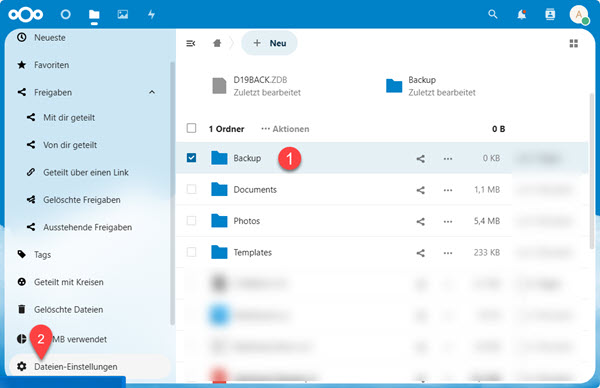The width and height of the screenshot is (600, 388).
Task: Open the user avatar menu
Action: (x=579, y=15)
